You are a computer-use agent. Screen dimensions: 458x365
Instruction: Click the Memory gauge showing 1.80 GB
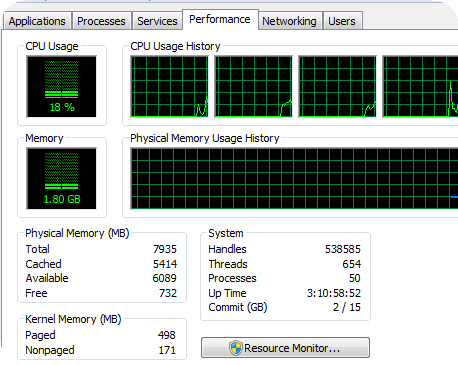[x=62, y=179]
